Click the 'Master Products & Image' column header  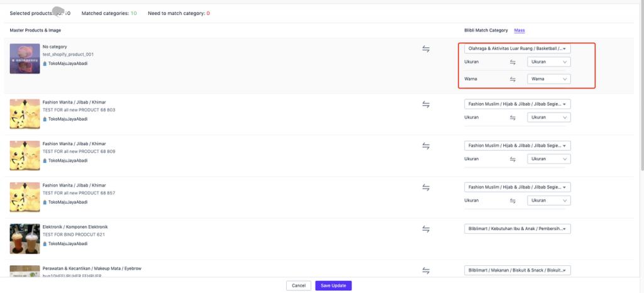pyautogui.click(x=36, y=30)
